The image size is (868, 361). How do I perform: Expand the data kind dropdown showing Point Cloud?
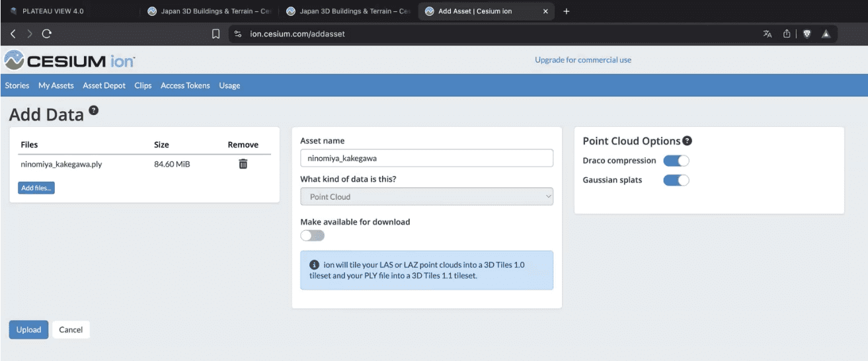click(426, 197)
